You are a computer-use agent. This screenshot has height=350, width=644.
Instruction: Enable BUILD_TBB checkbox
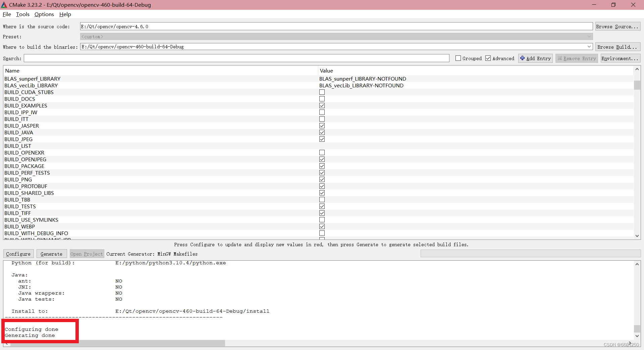tap(322, 200)
